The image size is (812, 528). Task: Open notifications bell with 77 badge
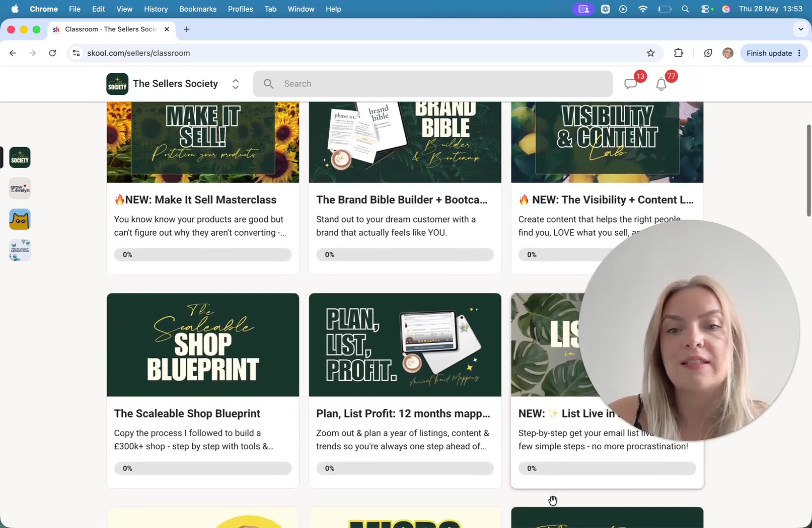[x=661, y=84]
